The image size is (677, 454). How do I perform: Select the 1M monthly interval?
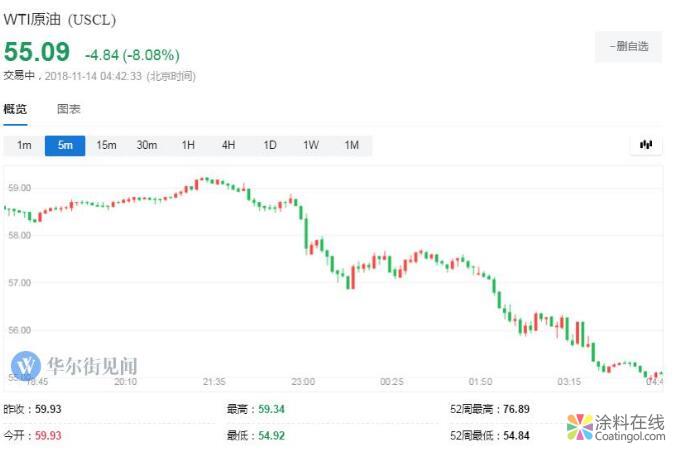tap(351, 146)
